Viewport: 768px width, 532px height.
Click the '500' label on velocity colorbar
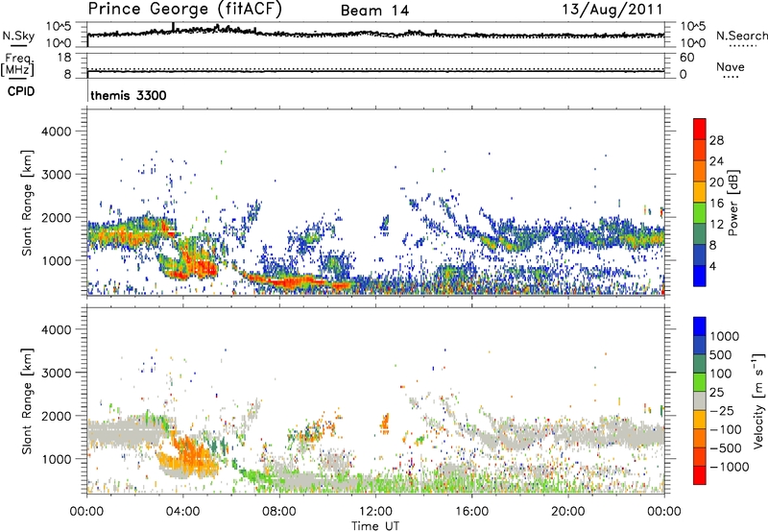(x=720, y=355)
